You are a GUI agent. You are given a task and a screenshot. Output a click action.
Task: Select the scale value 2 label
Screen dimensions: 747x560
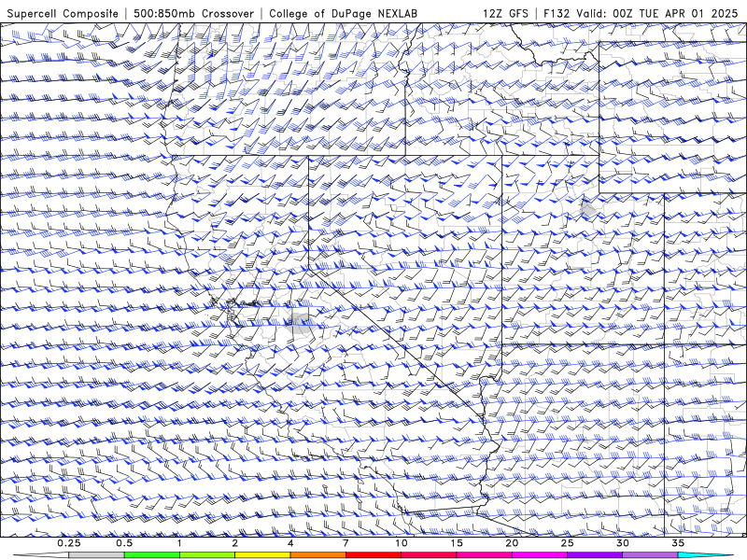tap(235, 543)
